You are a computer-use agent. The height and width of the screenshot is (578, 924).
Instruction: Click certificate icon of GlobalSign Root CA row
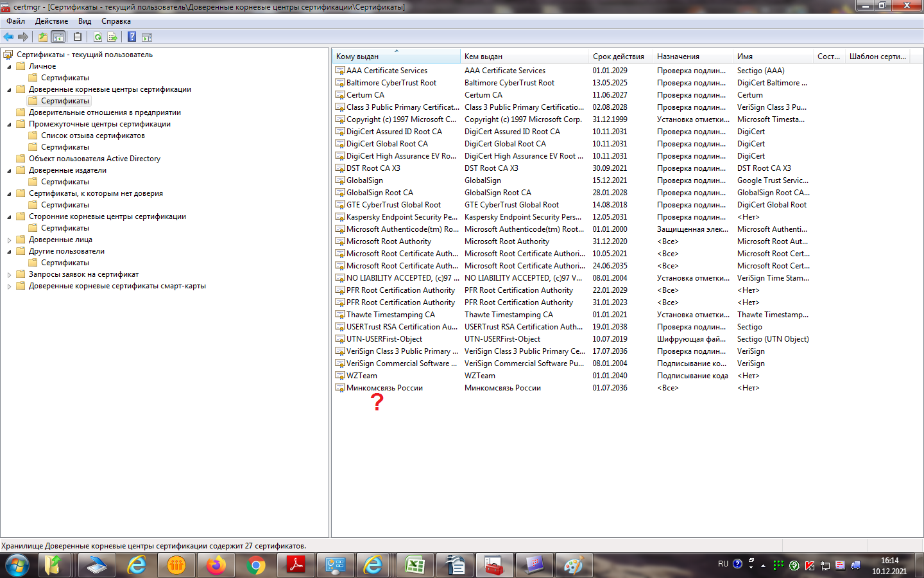[x=340, y=193]
